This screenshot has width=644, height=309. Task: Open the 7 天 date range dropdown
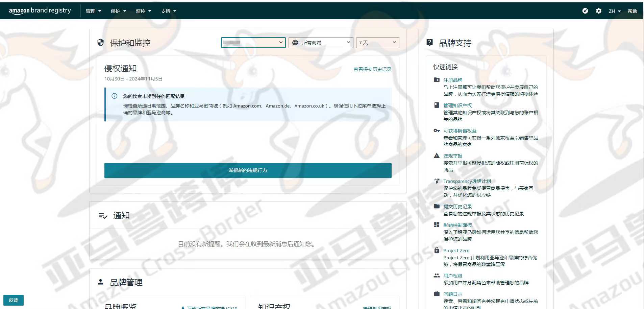click(378, 43)
